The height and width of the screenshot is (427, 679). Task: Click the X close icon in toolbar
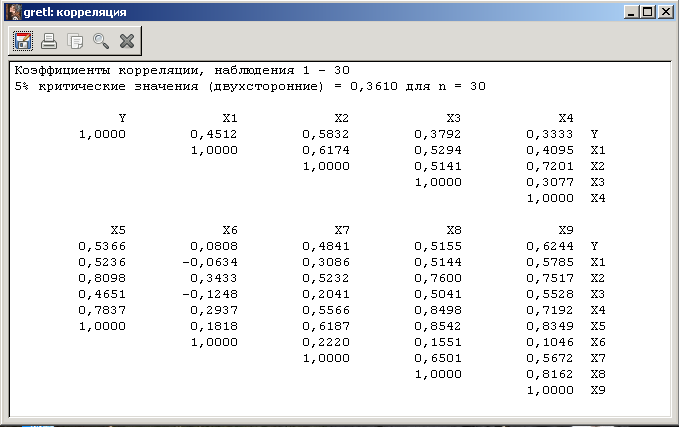127,41
